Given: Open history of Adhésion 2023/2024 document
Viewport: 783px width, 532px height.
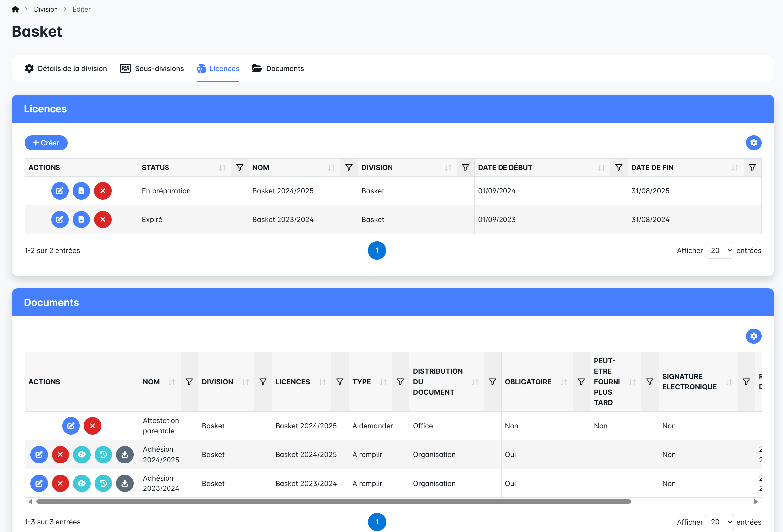Looking at the screenshot, I should (103, 484).
